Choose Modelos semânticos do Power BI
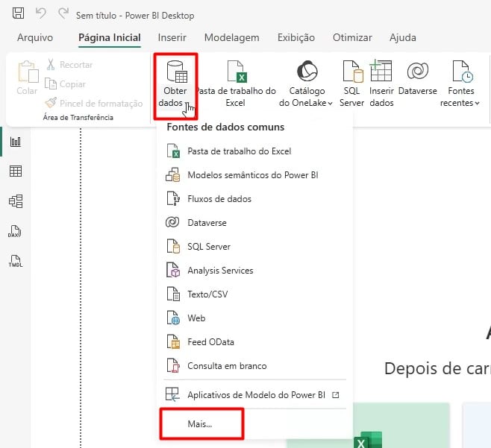Viewport: 491px width, 448px height. [254, 175]
